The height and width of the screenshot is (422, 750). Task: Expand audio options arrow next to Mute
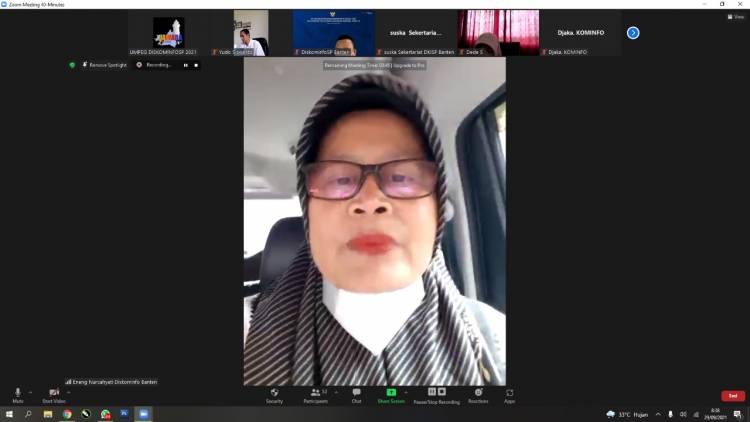(x=31, y=392)
